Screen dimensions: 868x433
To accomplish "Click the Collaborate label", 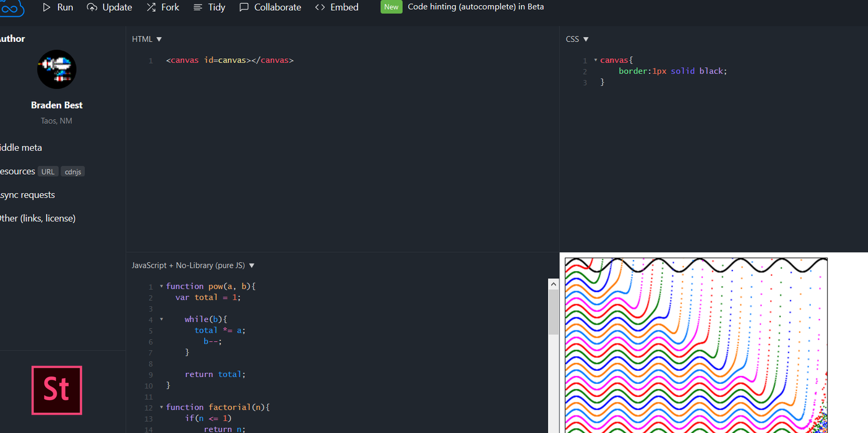I will tap(277, 7).
